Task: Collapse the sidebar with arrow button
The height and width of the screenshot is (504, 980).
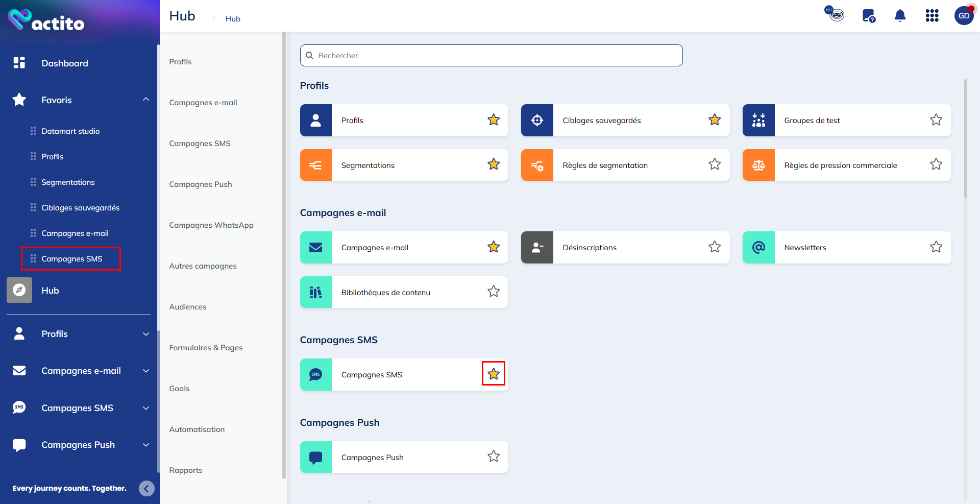Action: [x=146, y=489]
